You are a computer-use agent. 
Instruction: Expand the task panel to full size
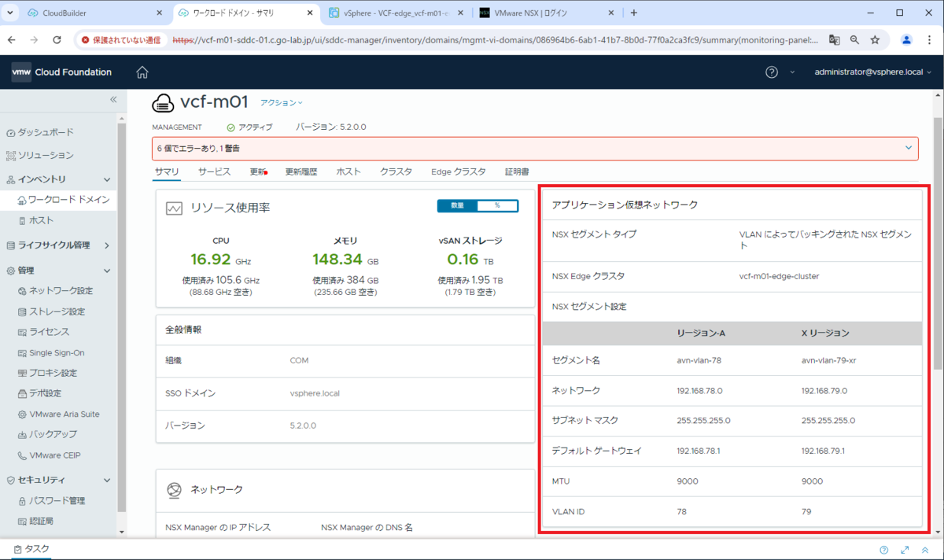[x=905, y=550]
